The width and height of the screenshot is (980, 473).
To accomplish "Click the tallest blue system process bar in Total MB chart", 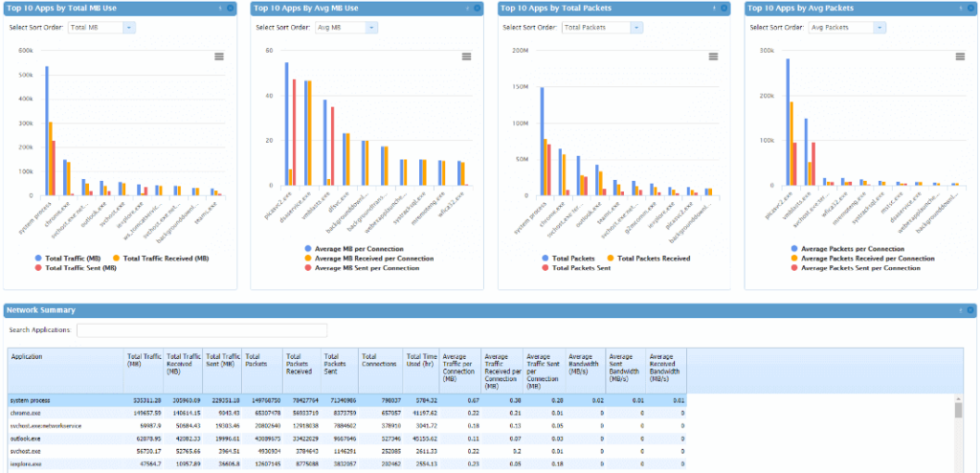I will [47, 131].
